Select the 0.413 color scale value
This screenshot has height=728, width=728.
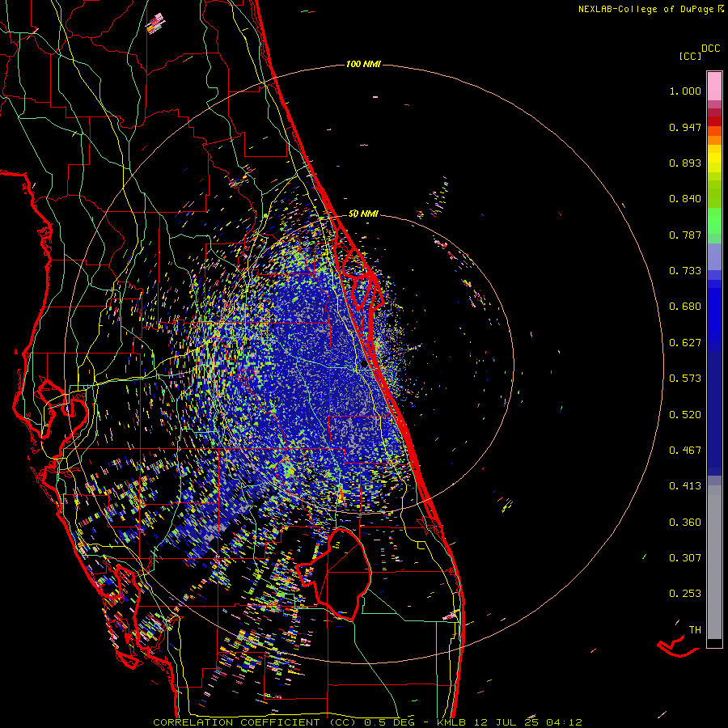685,486
